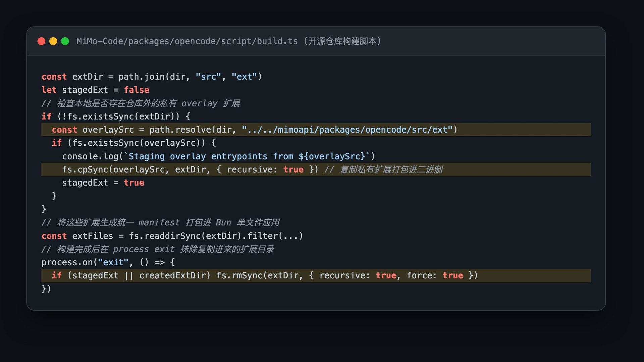
Task: Click the yellow minimize window dot
Action: [53, 41]
